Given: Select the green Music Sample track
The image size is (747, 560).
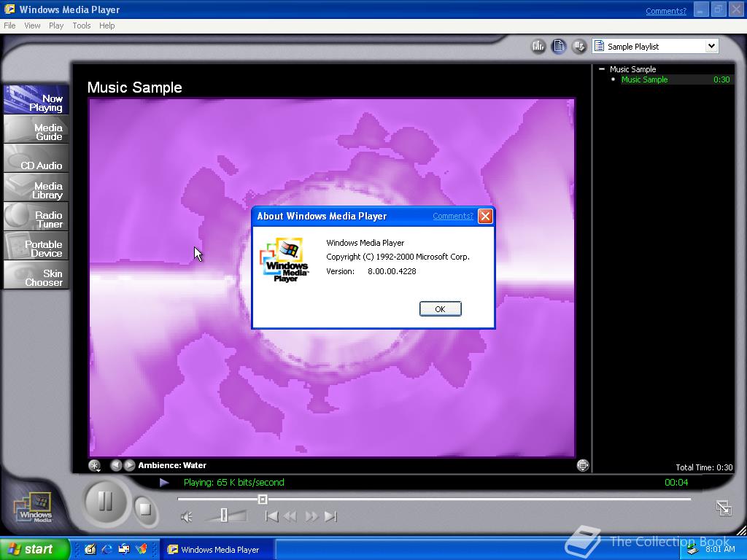Looking at the screenshot, I should click(x=644, y=79).
